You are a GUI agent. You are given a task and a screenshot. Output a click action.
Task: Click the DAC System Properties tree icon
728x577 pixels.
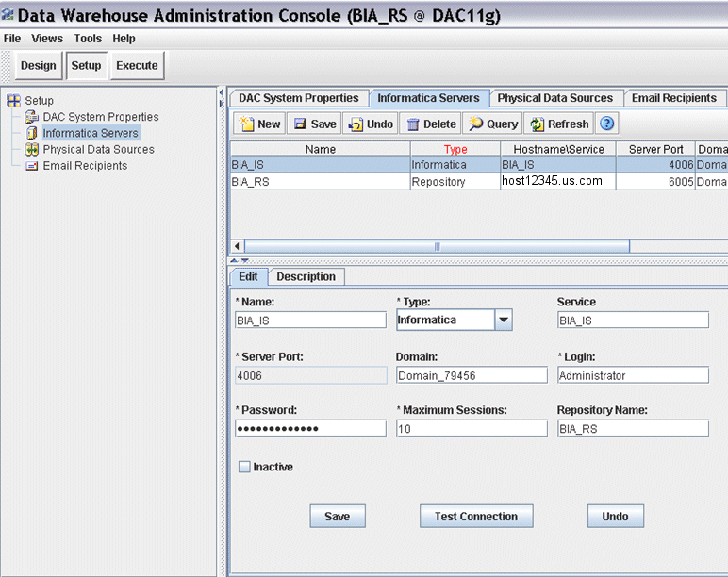[x=31, y=117]
